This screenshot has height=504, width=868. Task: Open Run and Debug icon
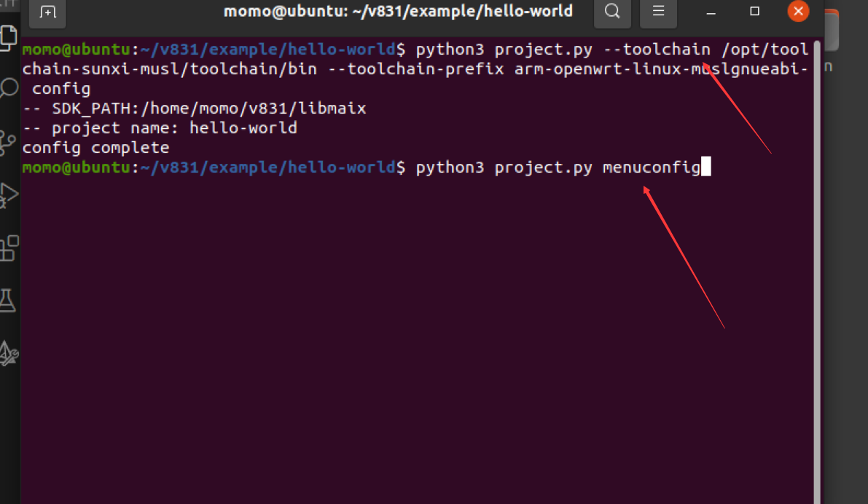8,194
